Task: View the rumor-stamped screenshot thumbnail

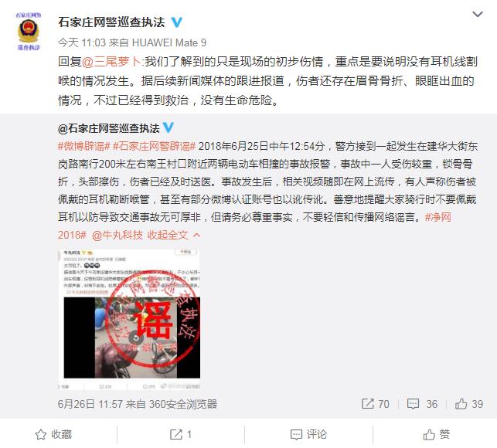Action: [x=129, y=319]
